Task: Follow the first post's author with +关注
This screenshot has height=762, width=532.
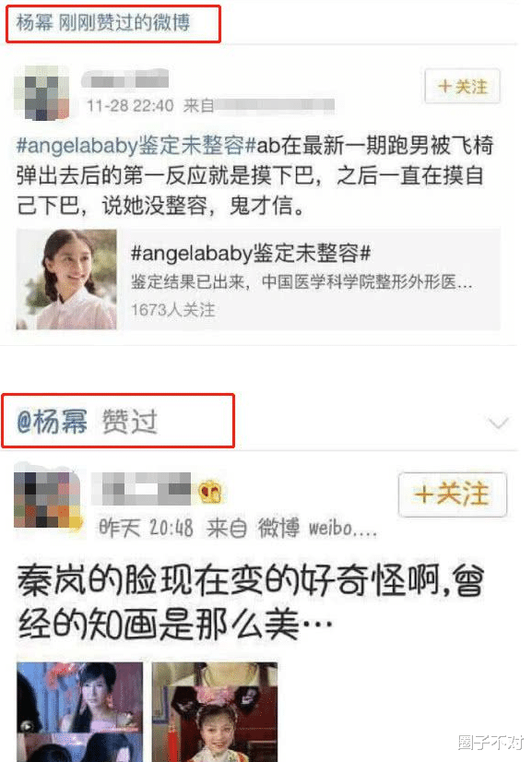Action: [x=462, y=87]
